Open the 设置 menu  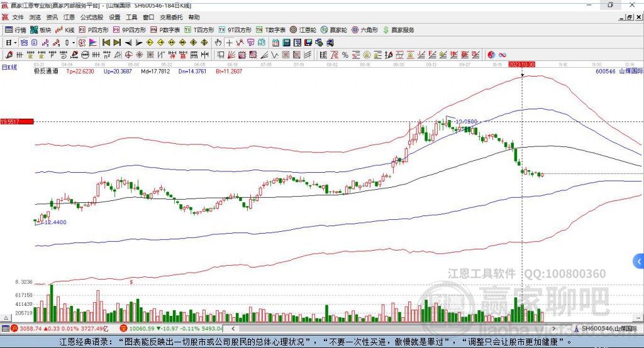(114, 17)
